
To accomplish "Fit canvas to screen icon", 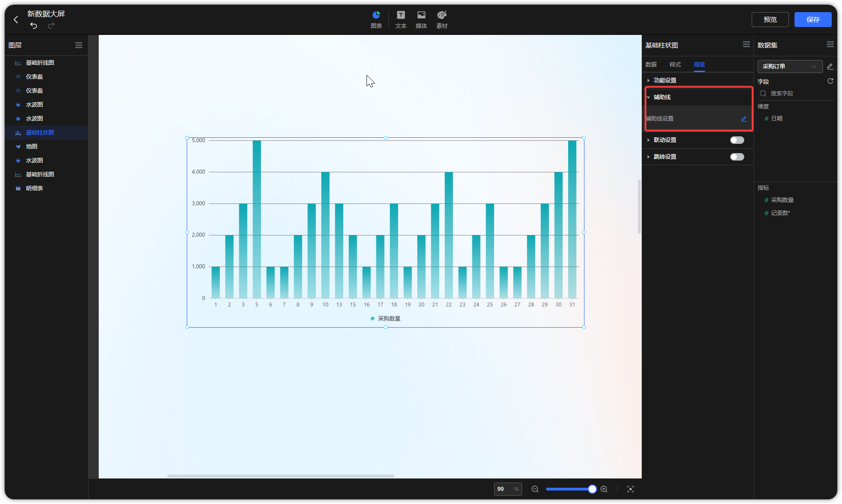I will tap(631, 489).
